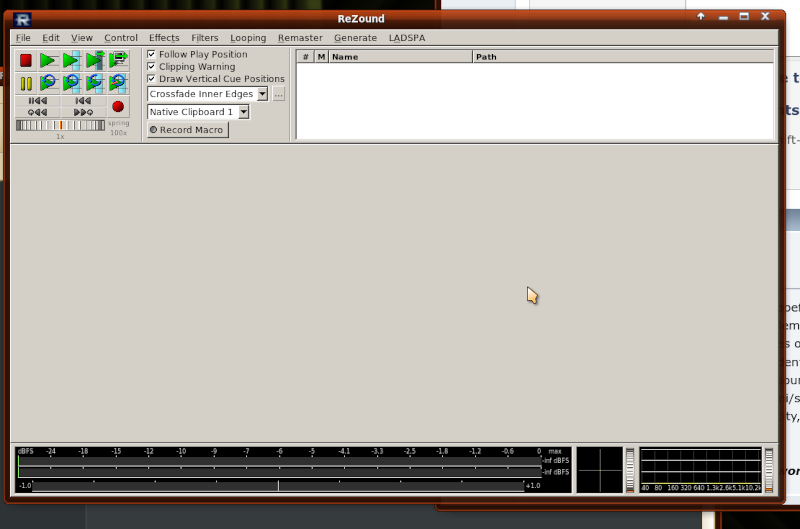Open the Remaster menu
The height and width of the screenshot is (529, 800).
tap(300, 38)
